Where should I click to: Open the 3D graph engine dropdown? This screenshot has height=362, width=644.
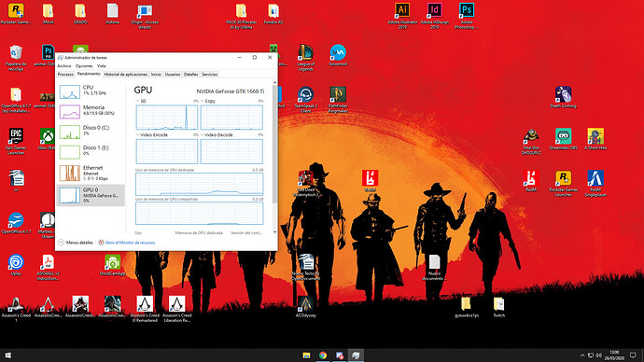tap(137, 101)
